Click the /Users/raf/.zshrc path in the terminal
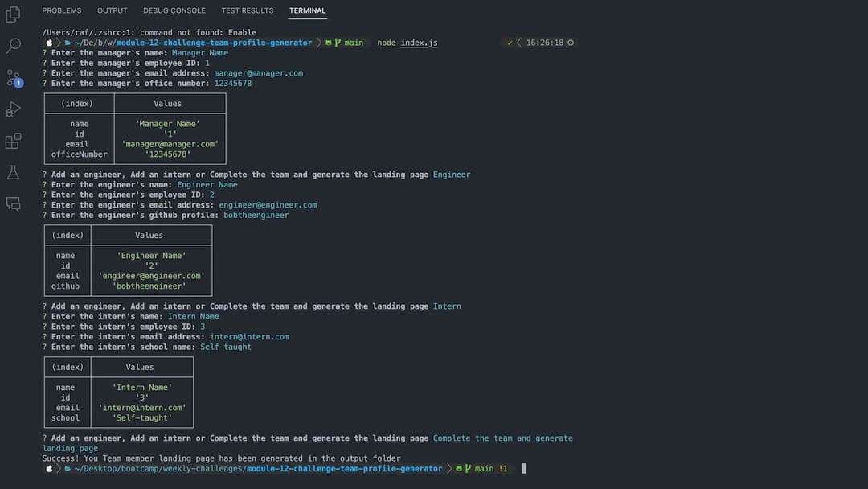Viewport: 868px width, 489px height. tap(76, 33)
